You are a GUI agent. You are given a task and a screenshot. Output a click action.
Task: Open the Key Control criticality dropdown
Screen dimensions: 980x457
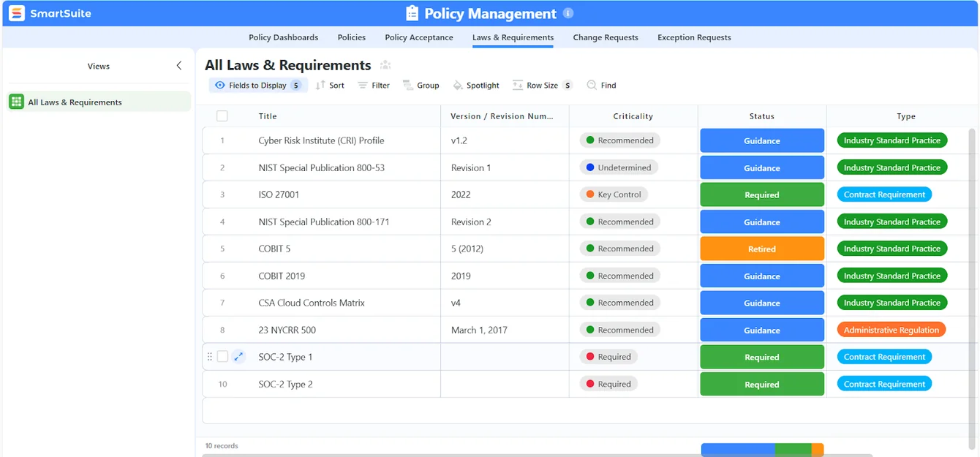614,194
